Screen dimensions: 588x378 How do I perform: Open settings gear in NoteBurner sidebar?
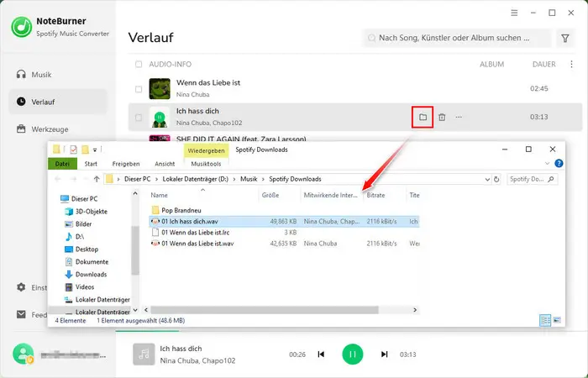click(21, 287)
